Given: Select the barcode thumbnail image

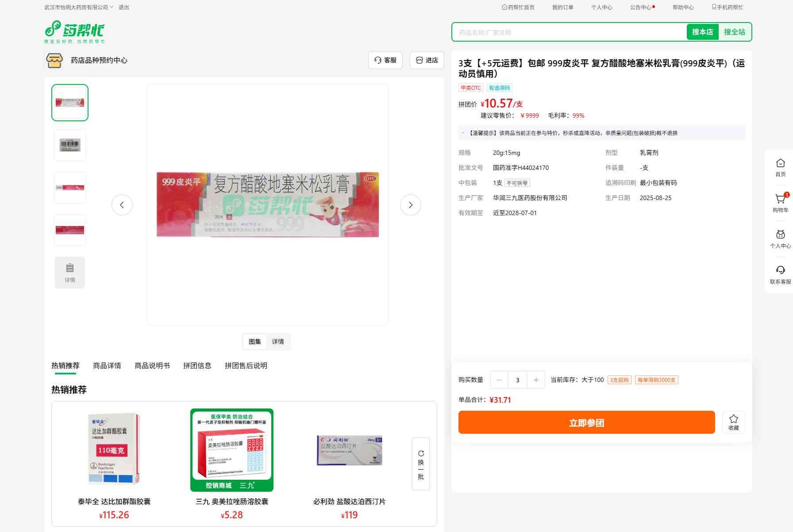Looking at the screenshot, I should tap(70, 145).
